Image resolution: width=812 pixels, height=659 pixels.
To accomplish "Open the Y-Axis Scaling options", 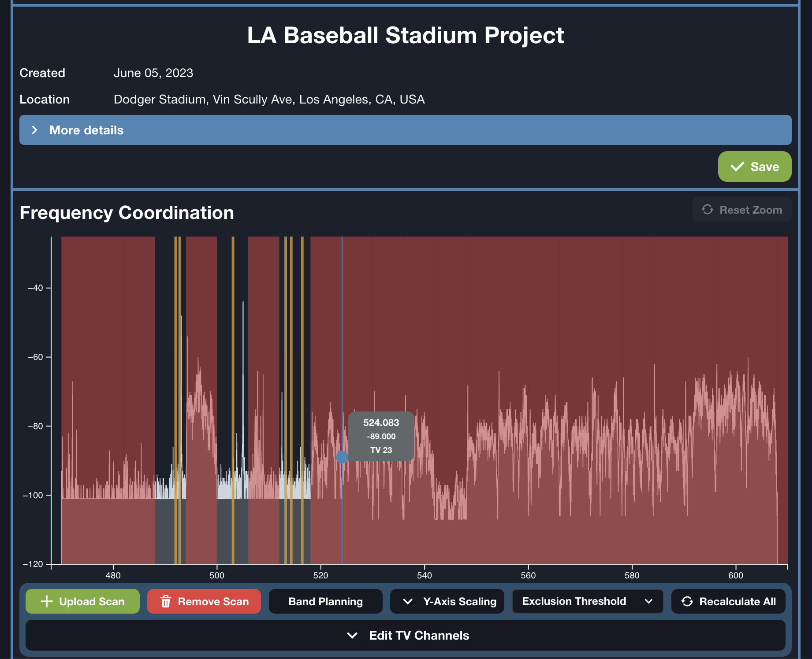I will point(459,602).
